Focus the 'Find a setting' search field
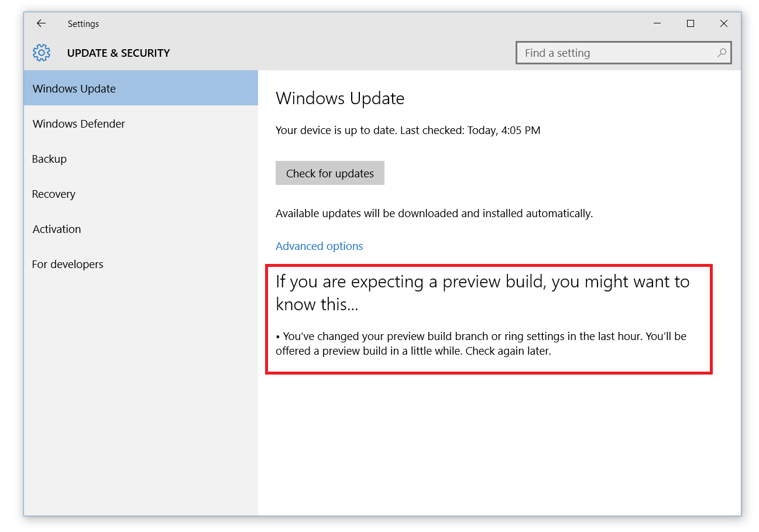This screenshot has height=532, width=759. [617, 53]
